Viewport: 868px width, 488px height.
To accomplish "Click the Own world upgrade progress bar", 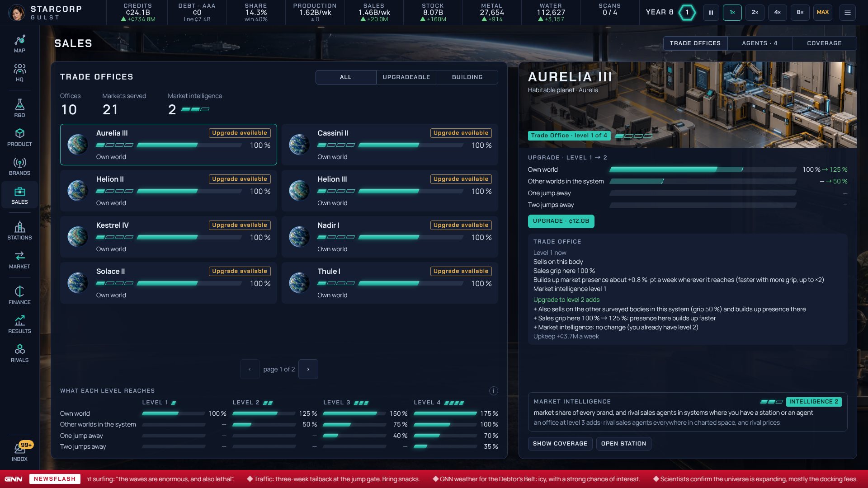I will 703,169.
